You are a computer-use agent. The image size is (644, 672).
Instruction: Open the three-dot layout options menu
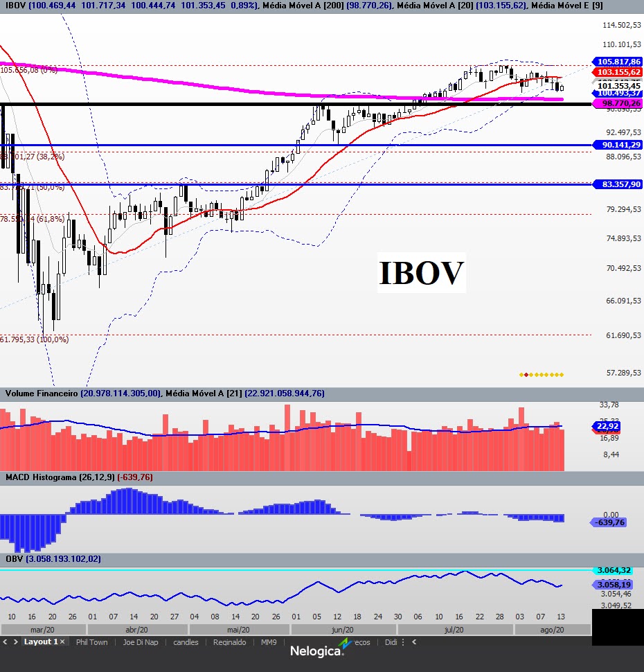403,642
